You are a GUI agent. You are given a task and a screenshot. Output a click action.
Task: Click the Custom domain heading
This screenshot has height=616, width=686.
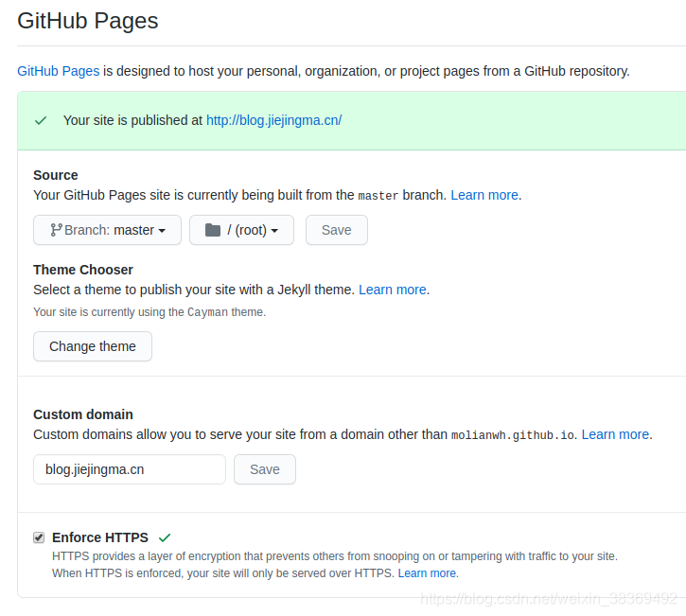click(x=83, y=414)
